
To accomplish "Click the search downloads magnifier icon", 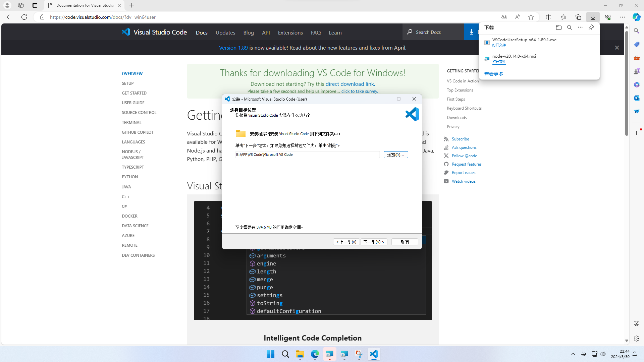I will click(x=569, y=27).
